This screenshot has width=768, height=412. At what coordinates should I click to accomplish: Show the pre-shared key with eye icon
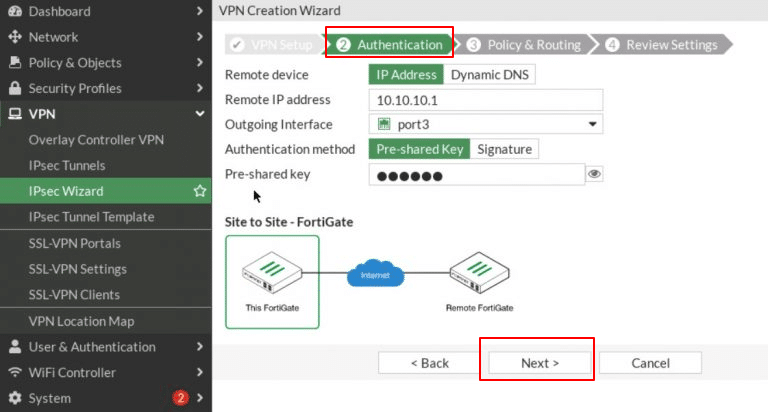(594, 174)
